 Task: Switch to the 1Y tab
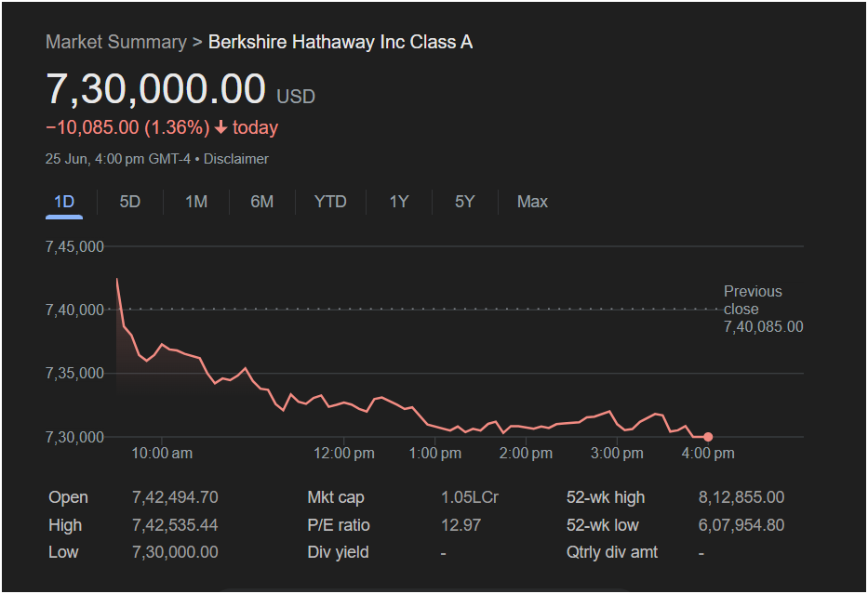click(x=399, y=202)
